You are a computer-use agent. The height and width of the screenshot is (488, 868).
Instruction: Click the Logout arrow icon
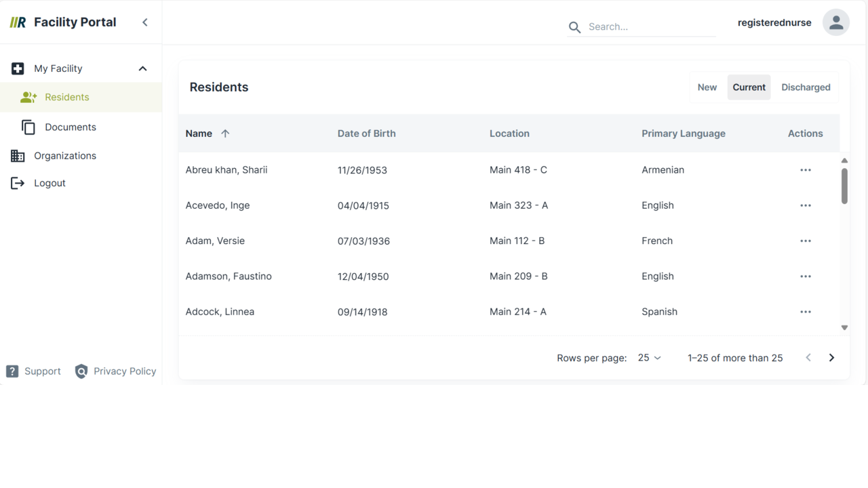(18, 183)
